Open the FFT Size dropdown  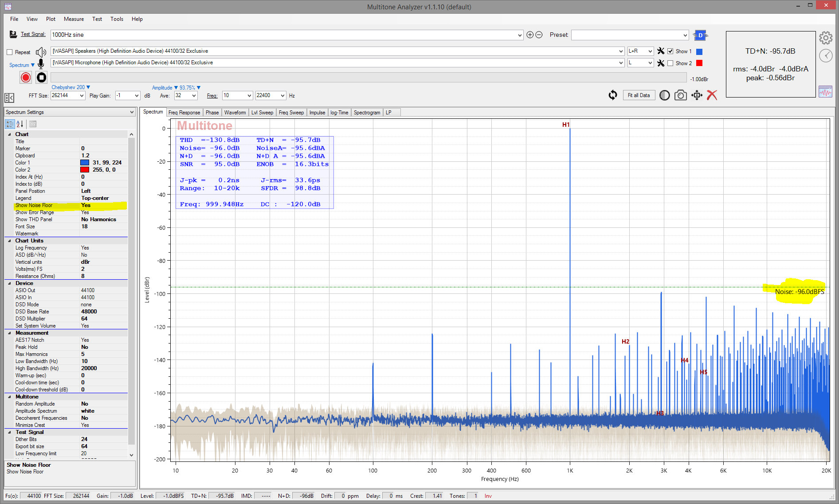[x=82, y=96]
